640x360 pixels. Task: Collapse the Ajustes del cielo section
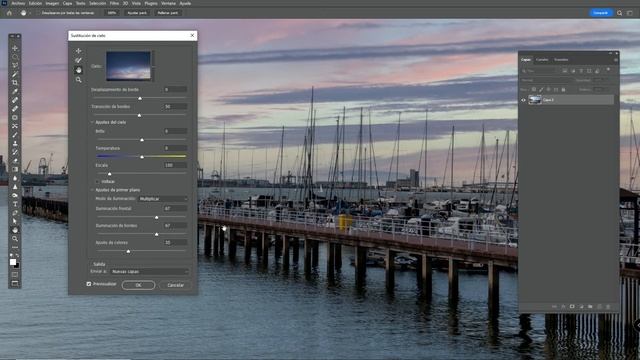click(x=92, y=122)
